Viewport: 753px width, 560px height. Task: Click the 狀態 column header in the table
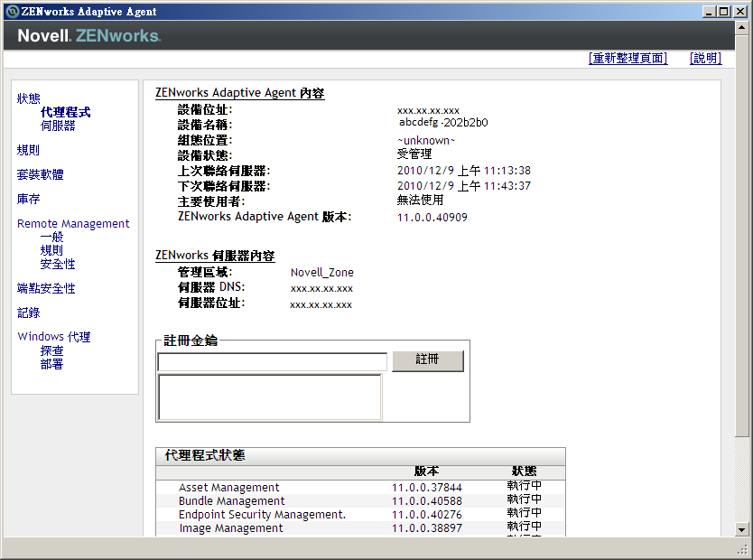(x=524, y=471)
